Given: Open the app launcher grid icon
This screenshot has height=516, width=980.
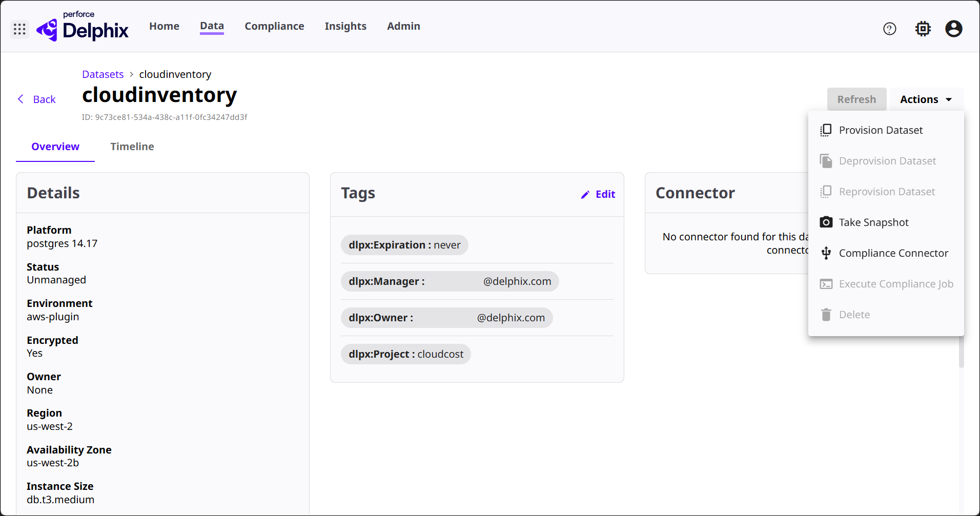Looking at the screenshot, I should pos(19,29).
